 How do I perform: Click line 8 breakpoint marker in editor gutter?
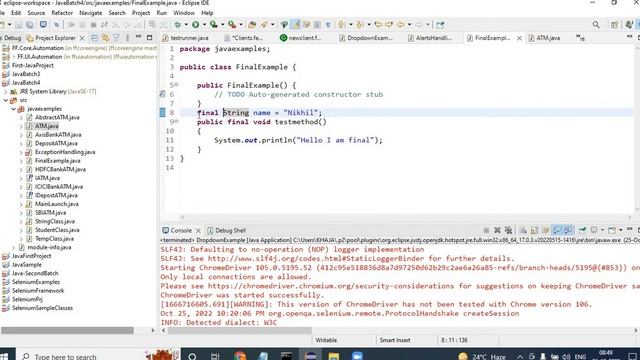[x=162, y=112]
